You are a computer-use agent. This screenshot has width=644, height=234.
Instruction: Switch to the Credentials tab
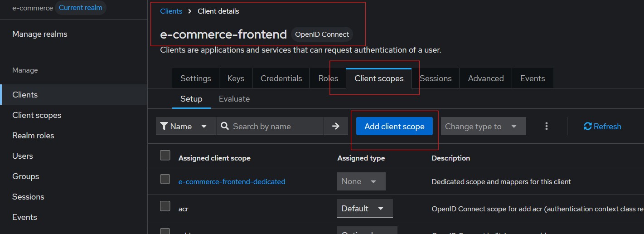281,78
